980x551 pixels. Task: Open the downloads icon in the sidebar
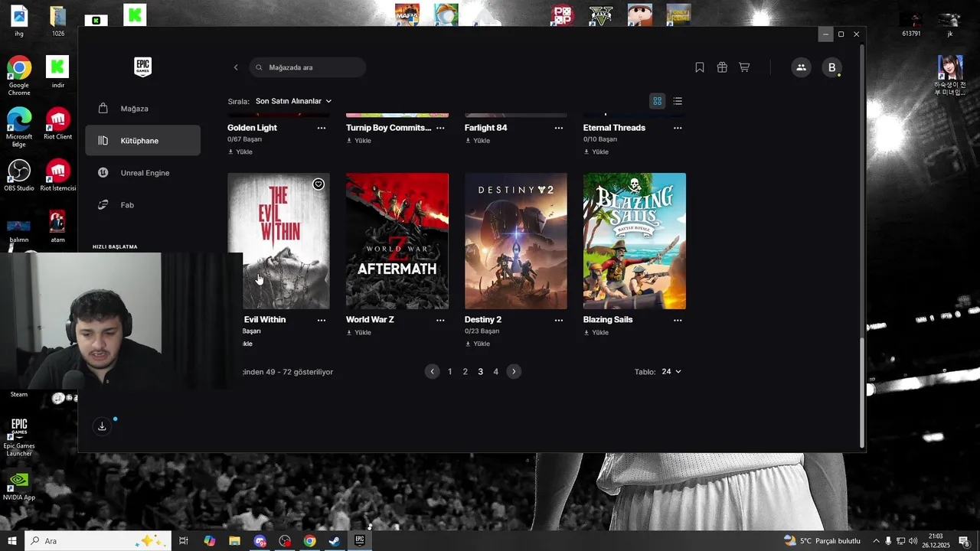point(102,426)
